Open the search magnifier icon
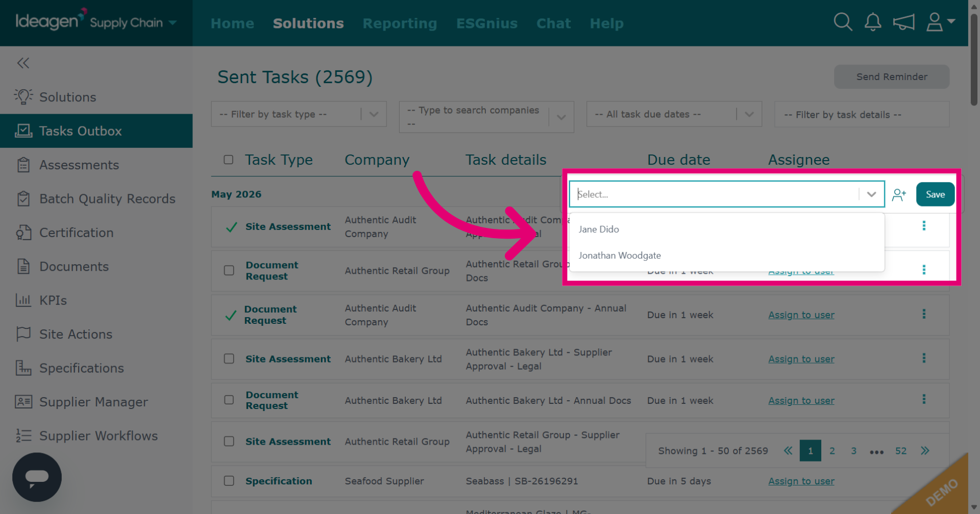The height and width of the screenshot is (514, 980). [x=843, y=22]
